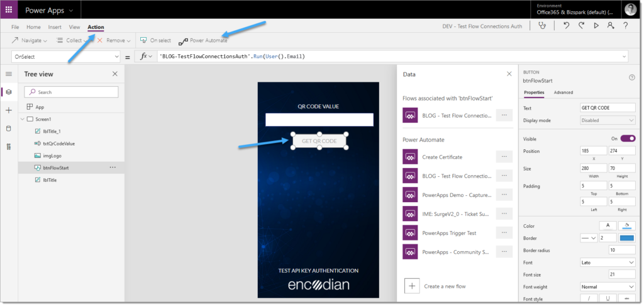
Task: Open the Share user icon
Action: tap(611, 26)
